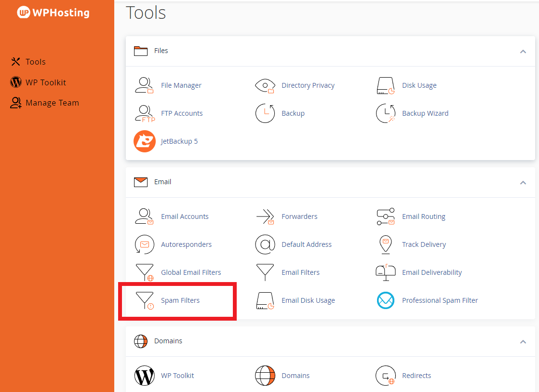Viewport: 539px width, 392px height.
Task: Click the JetBackup 5 icon
Action: (145, 141)
